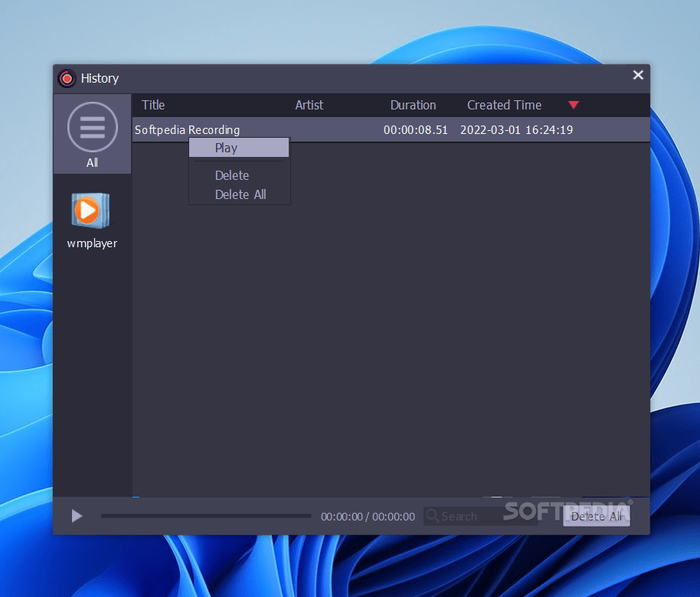Select the wmplayer icon in the sidebar
Image resolution: width=700 pixels, height=597 pixels.
(x=91, y=210)
